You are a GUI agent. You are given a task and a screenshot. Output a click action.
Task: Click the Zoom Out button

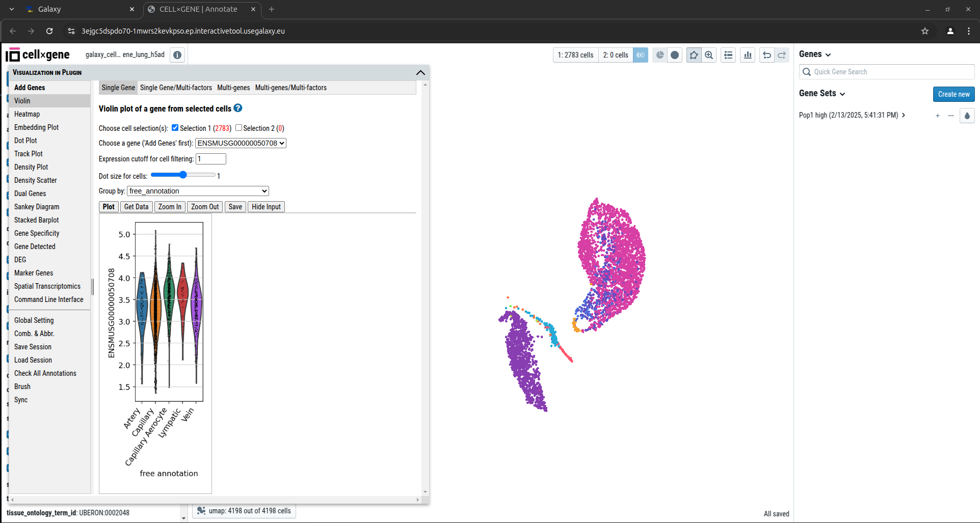[x=205, y=207]
